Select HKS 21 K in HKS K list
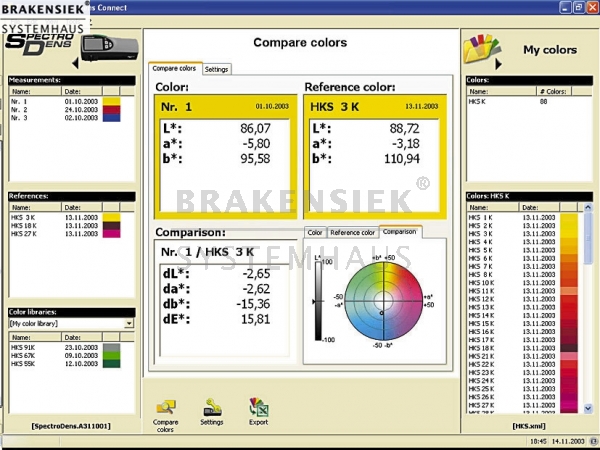The height and width of the screenshot is (450, 600). click(523, 356)
